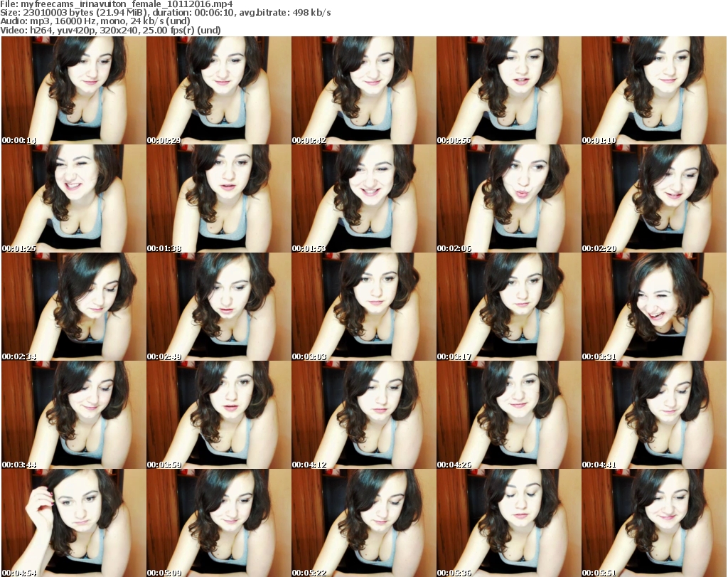Open the thumbnail marked 00:00:56
Screen dimensions: 728x577
click(508, 90)
